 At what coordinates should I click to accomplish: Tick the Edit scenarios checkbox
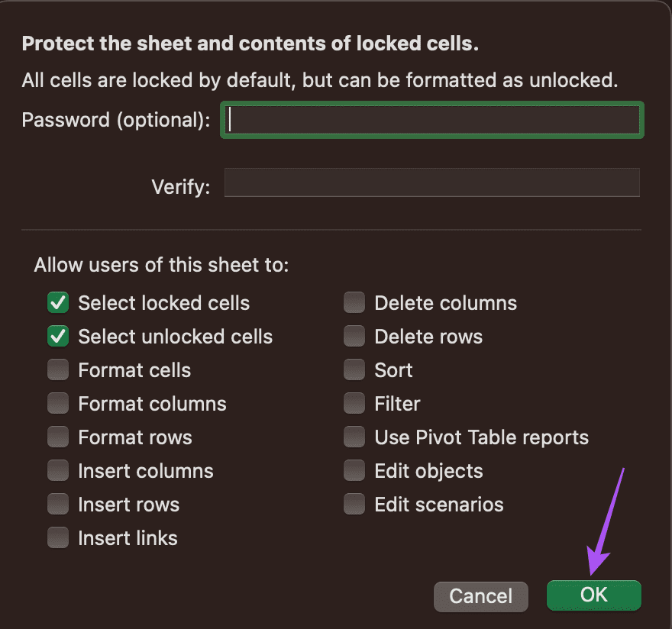[354, 504]
